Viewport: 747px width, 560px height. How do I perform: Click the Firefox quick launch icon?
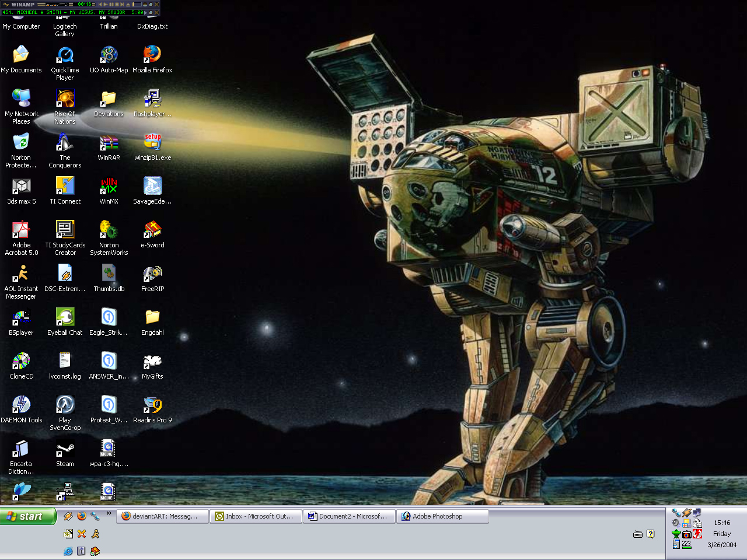82,516
